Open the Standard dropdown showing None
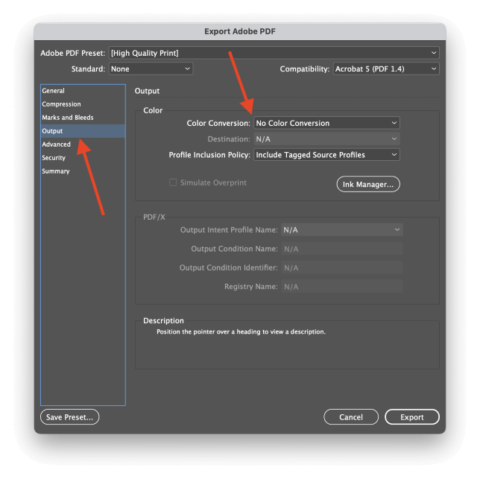480x479 pixels. click(150, 69)
